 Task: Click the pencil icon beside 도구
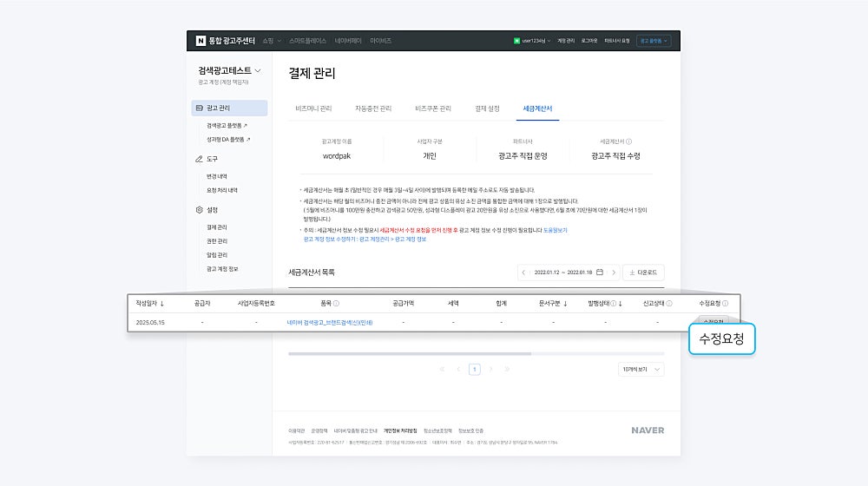click(200, 159)
